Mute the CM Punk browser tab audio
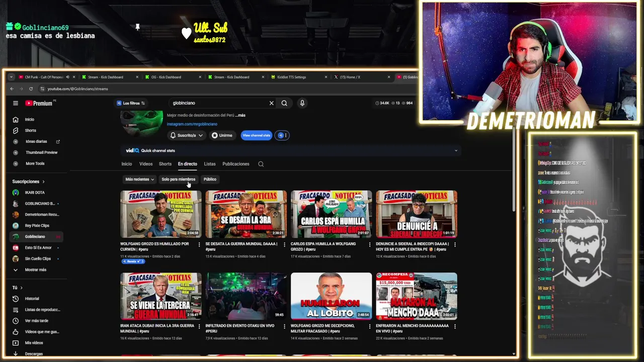 (67, 77)
